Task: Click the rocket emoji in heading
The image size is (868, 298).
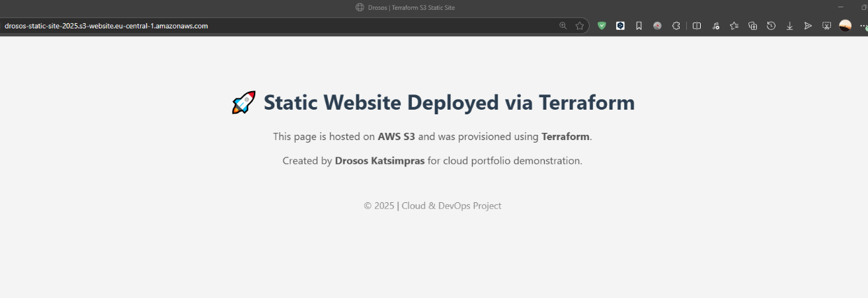Action: pyautogui.click(x=243, y=103)
